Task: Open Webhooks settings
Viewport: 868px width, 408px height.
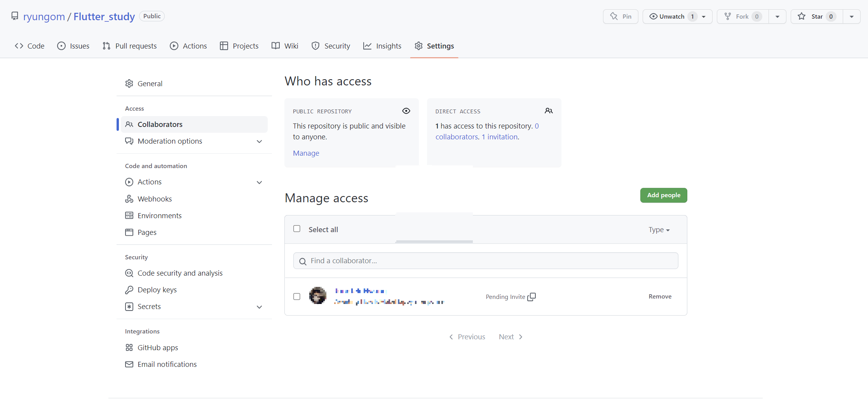Action: [194, 199]
